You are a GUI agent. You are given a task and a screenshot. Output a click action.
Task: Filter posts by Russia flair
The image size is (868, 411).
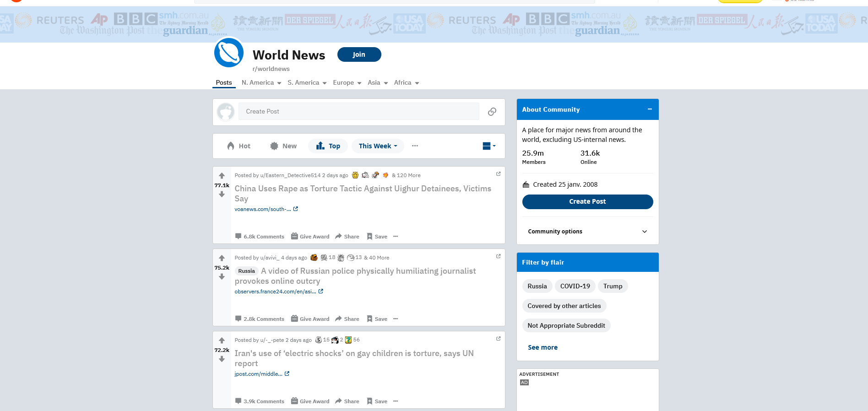click(537, 286)
